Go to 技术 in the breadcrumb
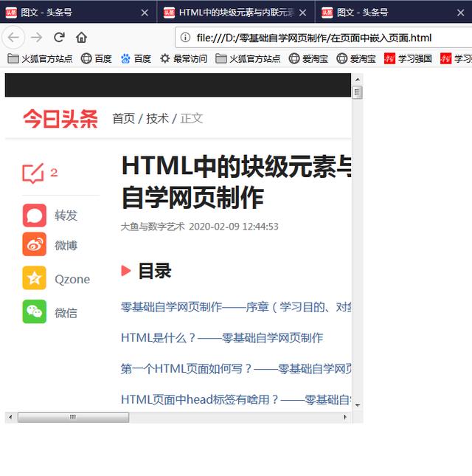Viewport: 472px width, 476px height. [x=157, y=118]
